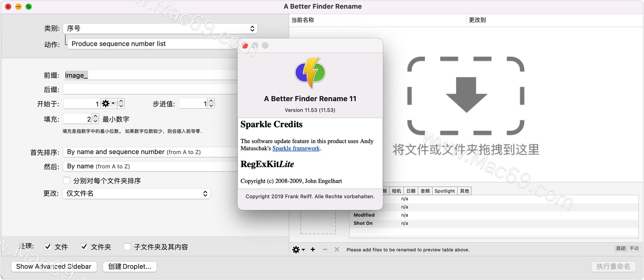Click the Version 11.53 (11.53) text
The width and height of the screenshot is (644, 280).
310,110
